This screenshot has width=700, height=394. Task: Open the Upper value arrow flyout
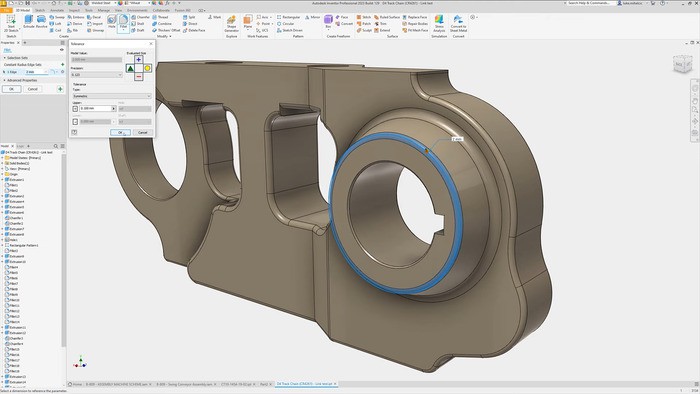coord(113,108)
